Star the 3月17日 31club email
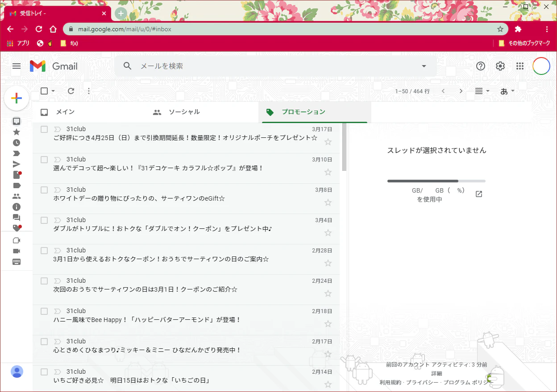 328,142
